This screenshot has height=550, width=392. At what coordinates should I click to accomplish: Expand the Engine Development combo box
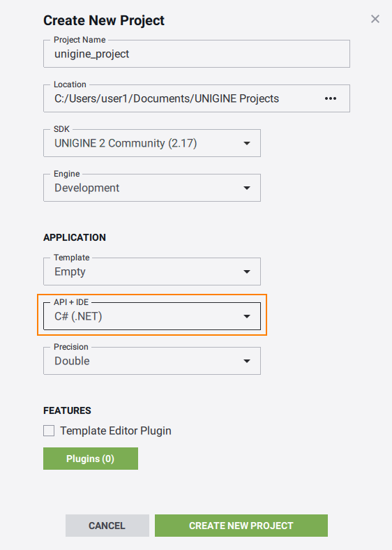coord(152,188)
